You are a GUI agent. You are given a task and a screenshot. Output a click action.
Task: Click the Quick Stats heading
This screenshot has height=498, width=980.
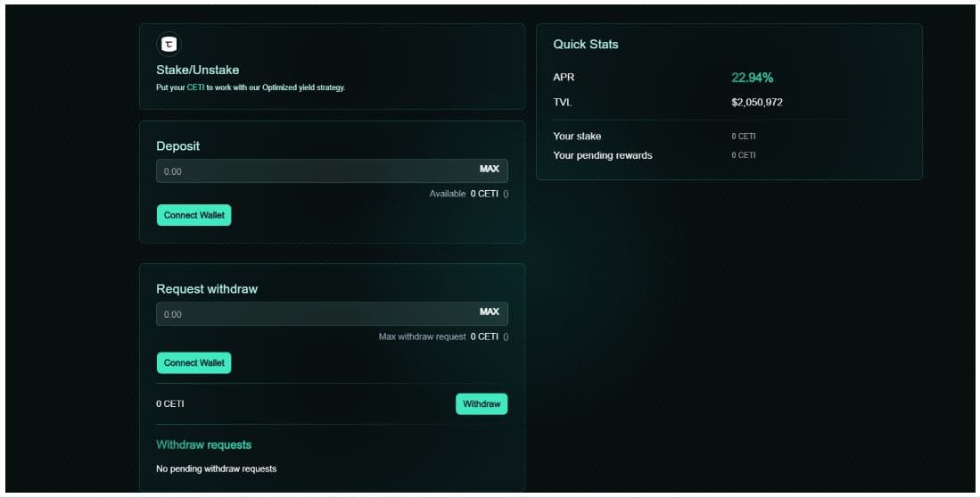(x=585, y=44)
